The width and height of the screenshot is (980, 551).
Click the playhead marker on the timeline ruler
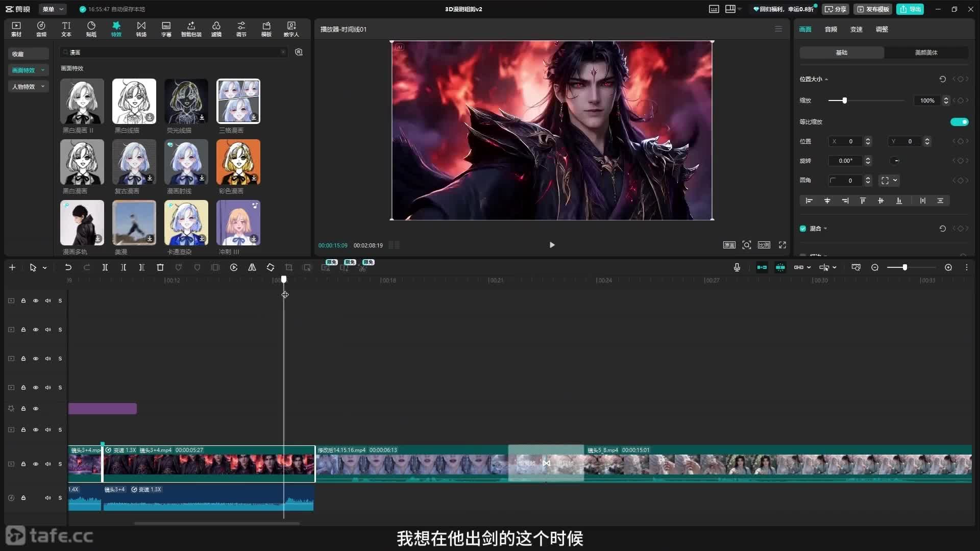(284, 280)
